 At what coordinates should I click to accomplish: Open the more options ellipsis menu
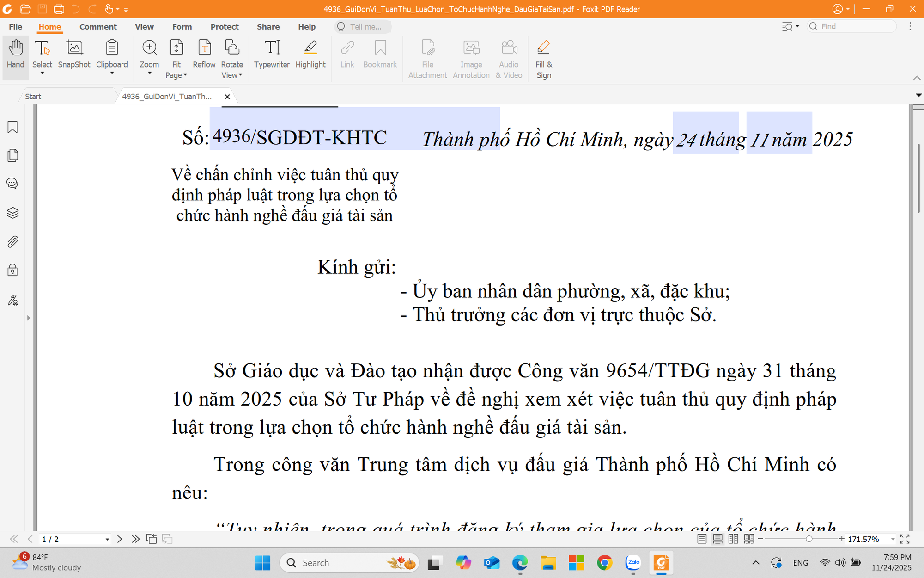[x=910, y=26]
